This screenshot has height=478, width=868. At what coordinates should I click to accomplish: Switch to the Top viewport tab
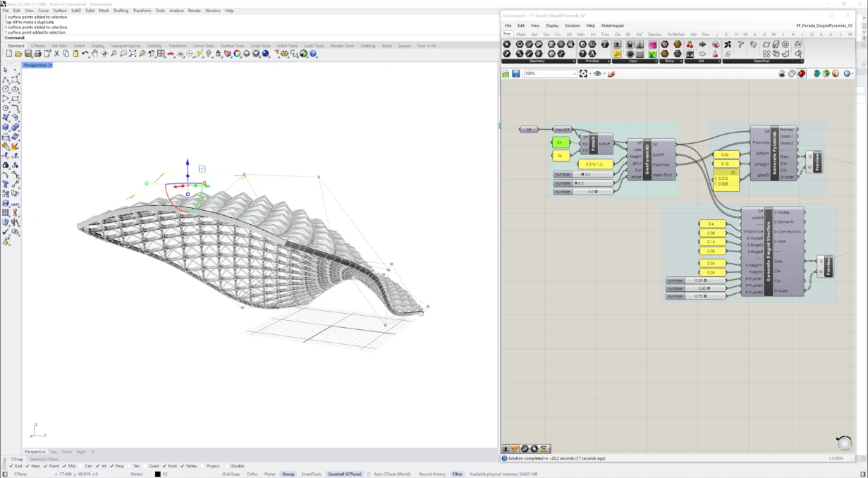click(54, 452)
